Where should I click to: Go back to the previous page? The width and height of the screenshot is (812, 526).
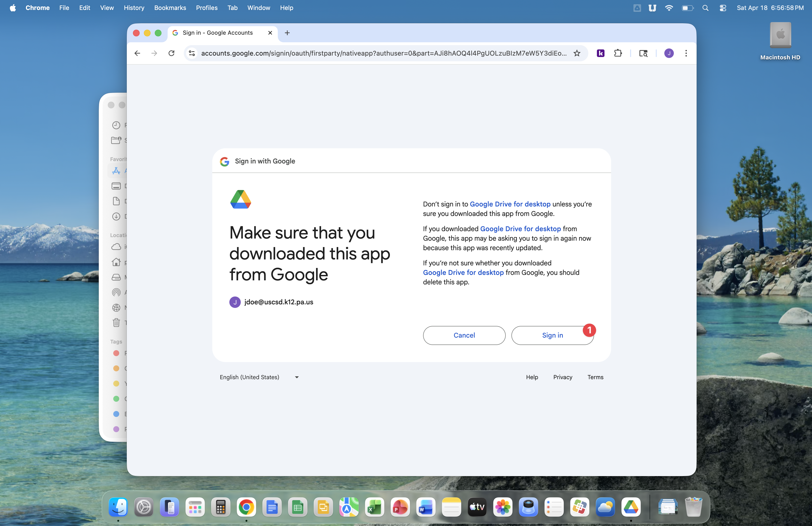pos(137,53)
